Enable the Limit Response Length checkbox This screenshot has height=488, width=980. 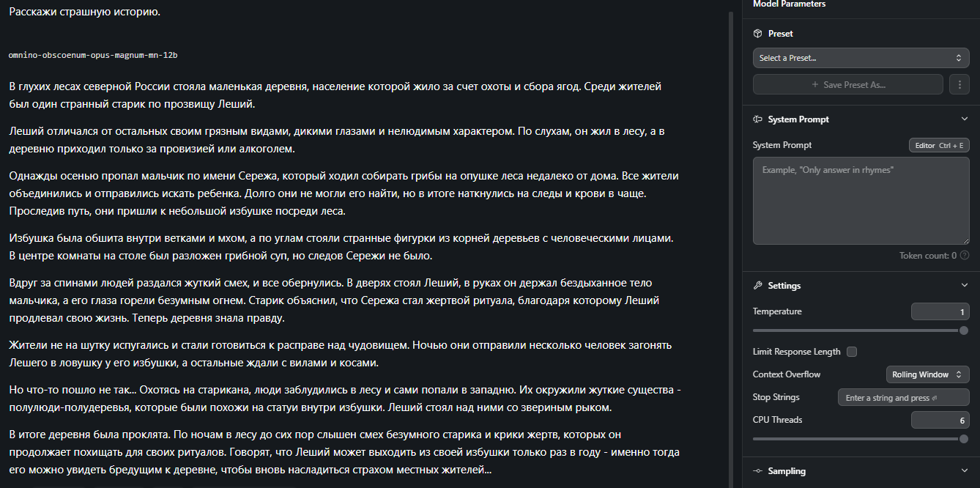(x=852, y=352)
